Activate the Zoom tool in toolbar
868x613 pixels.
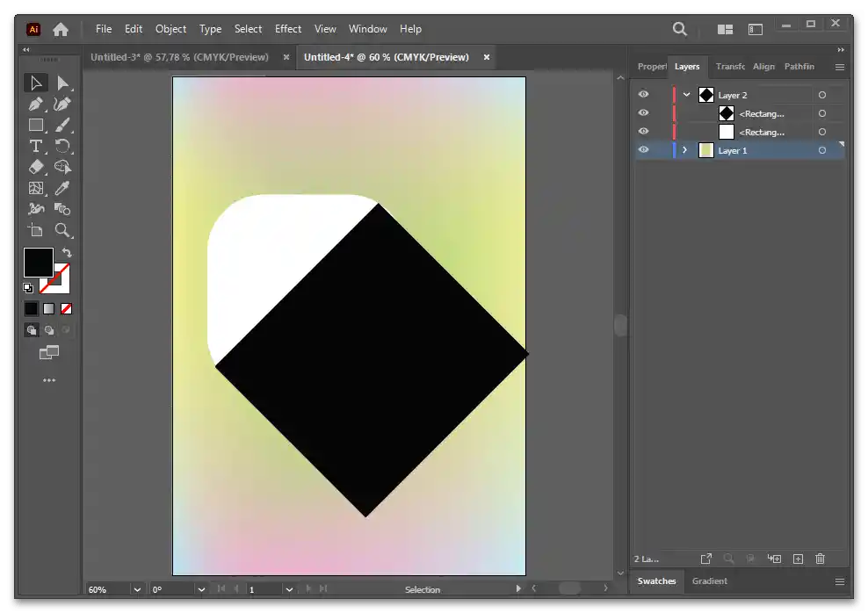point(62,230)
